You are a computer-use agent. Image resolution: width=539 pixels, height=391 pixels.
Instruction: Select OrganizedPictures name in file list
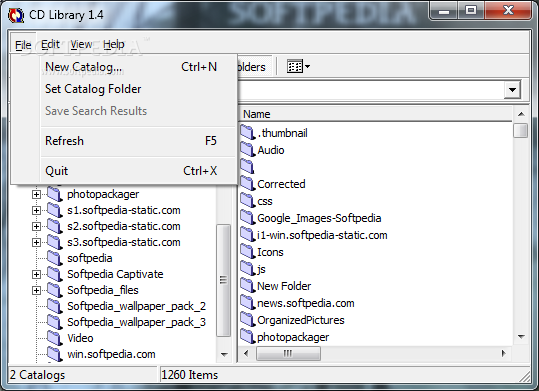click(x=301, y=320)
